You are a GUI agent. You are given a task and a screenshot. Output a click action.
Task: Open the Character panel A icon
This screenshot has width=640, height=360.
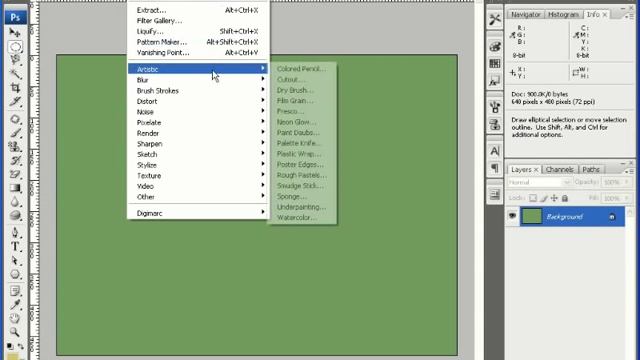pyautogui.click(x=495, y=151)
